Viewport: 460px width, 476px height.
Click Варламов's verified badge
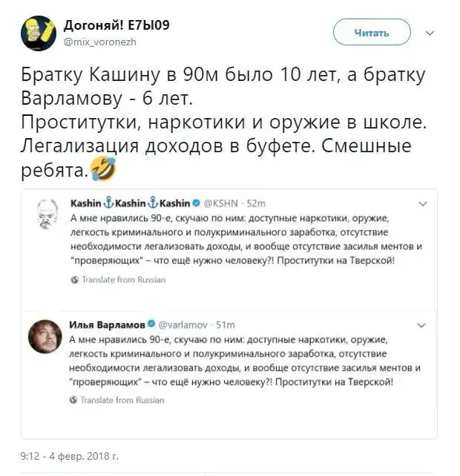coord(151,324)
